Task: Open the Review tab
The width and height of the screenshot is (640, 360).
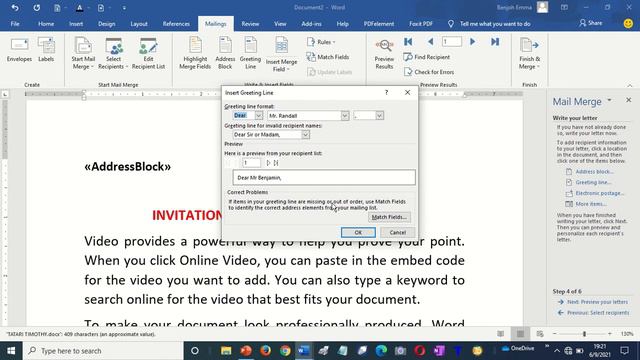Action: [250, 24]
